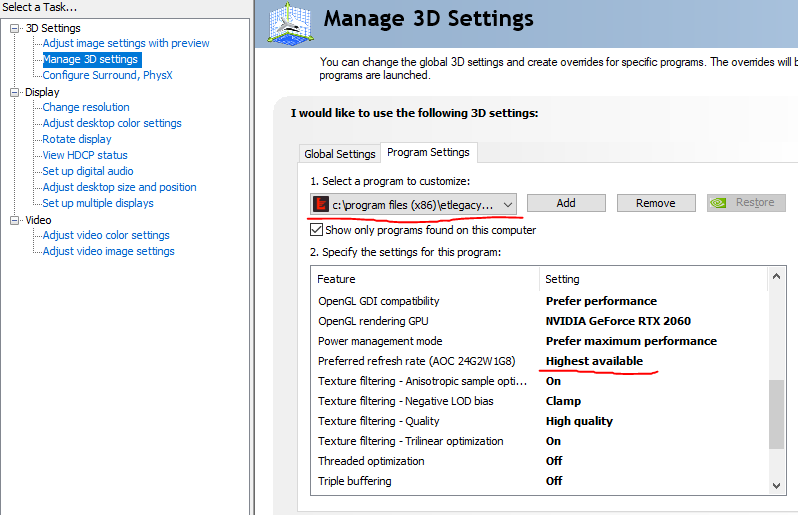Screen dimensions: 798x515
Task: Open Adjust desktop color settings
Action: click(112, 123)
